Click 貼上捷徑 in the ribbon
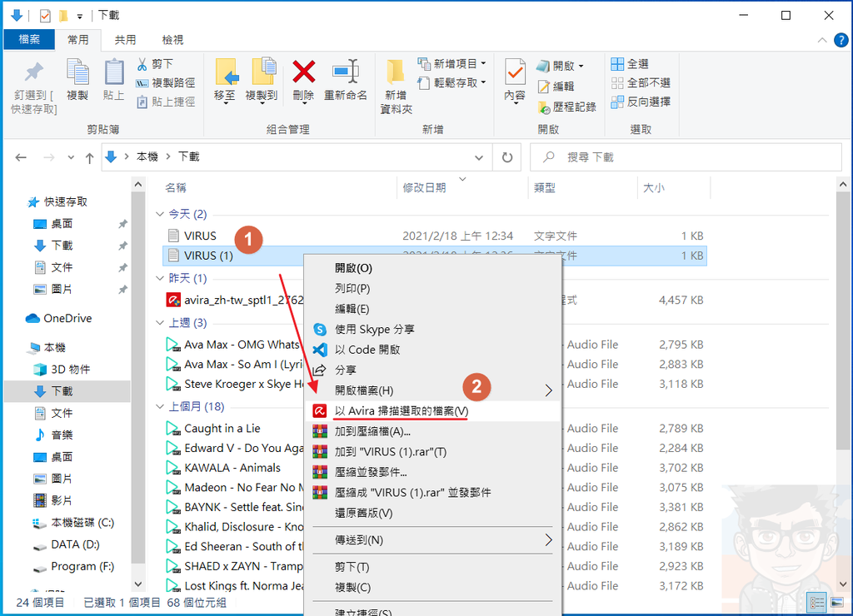Viewport: 853px width, 616px height. [166, 102]
